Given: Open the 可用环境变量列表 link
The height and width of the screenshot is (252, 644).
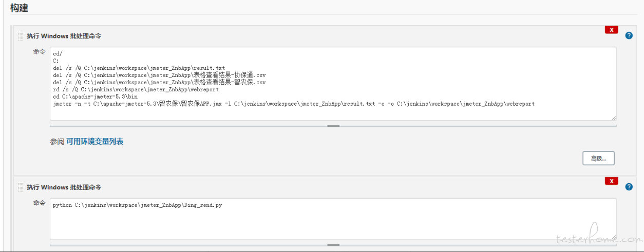Looking at the screenshot, I should 94,142.
